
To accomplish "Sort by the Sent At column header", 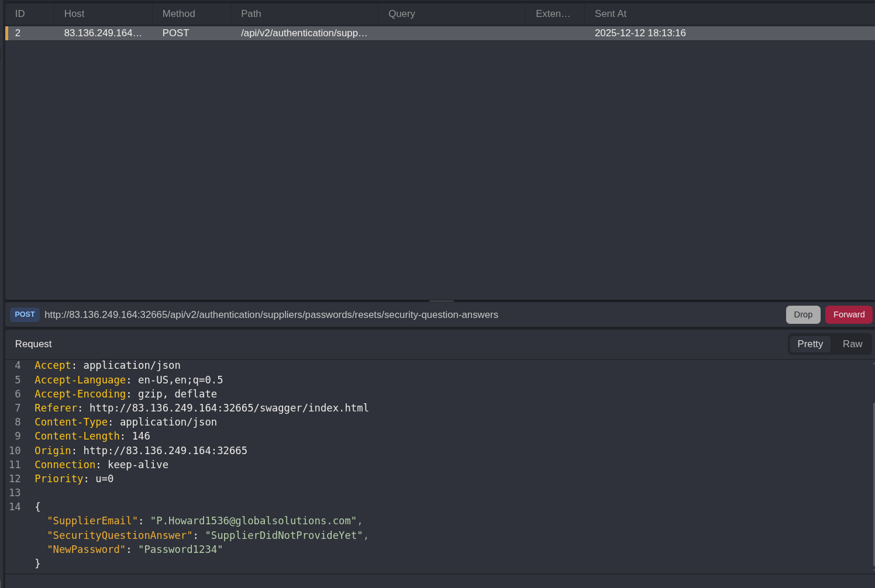I will click(x=610, y=13).
